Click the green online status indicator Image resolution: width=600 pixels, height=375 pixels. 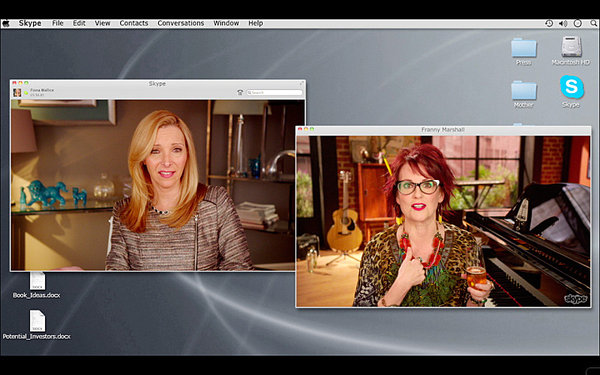click(26, 93)
